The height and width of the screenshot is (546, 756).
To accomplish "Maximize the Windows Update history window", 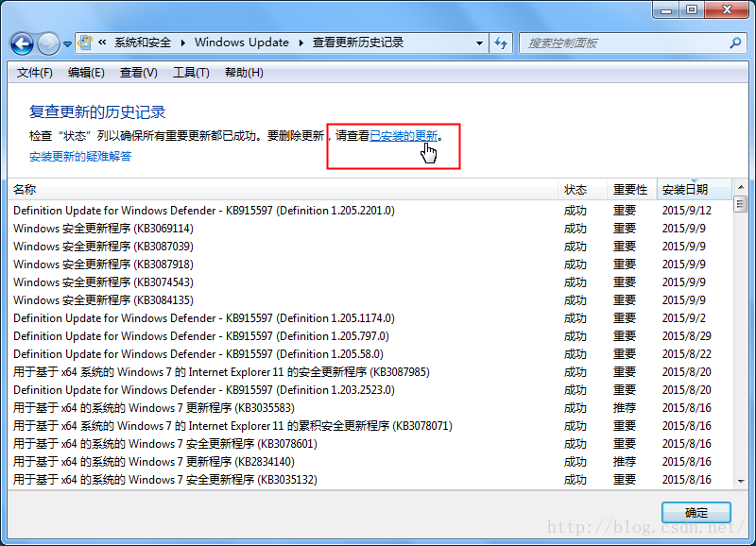I will point(692,9).
